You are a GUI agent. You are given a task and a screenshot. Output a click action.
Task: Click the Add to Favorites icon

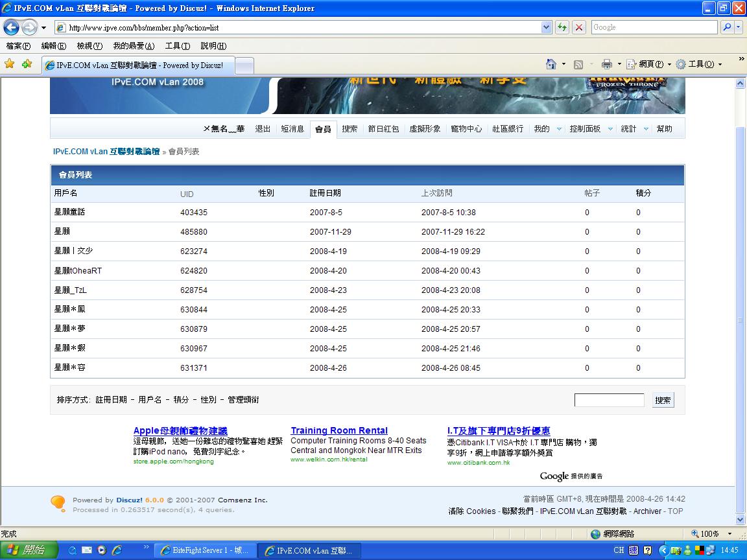(x=27, y=64)
